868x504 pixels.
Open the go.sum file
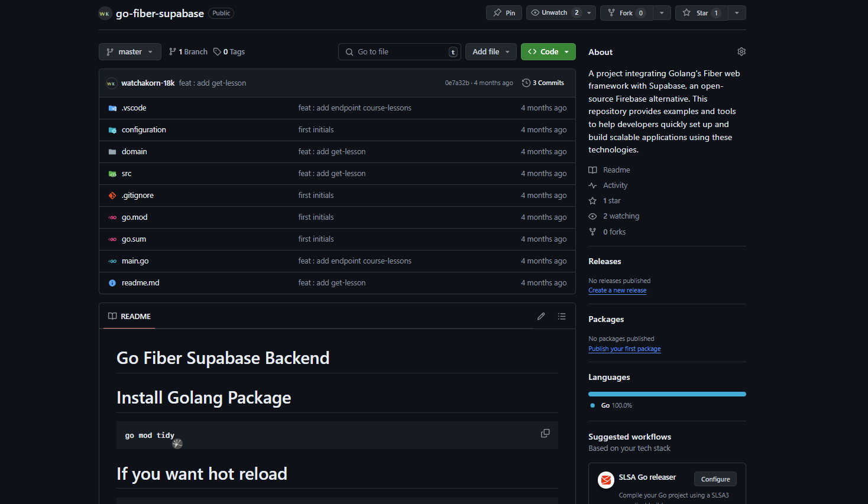(x=134, y=239)
